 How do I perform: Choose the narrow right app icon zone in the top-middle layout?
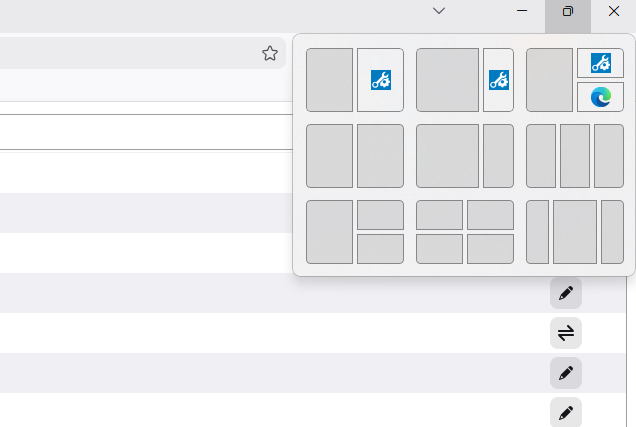pos(498,80)
